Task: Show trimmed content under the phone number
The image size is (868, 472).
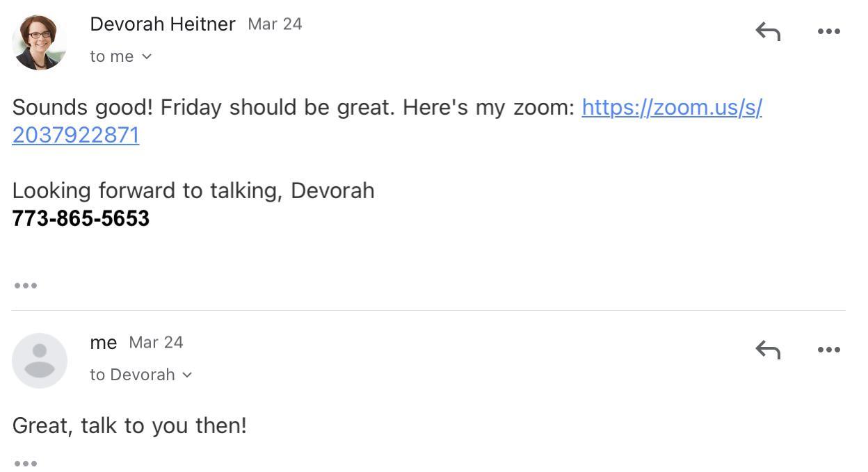Action: (26, 285)
